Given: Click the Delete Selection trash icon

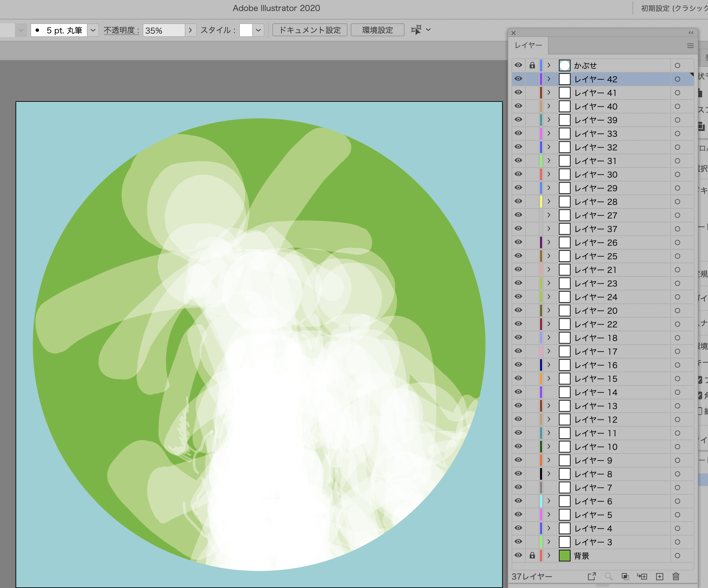Looking at the screenshot, I should [676, 576].
